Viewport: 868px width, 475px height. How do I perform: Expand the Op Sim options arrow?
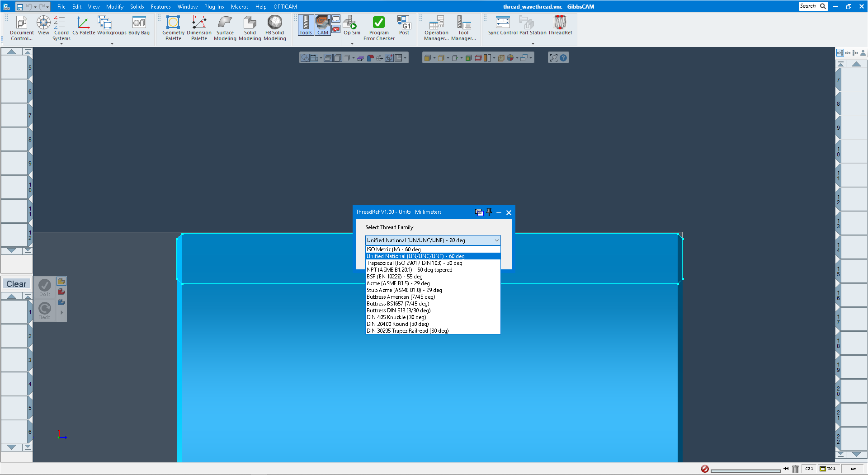351,43
